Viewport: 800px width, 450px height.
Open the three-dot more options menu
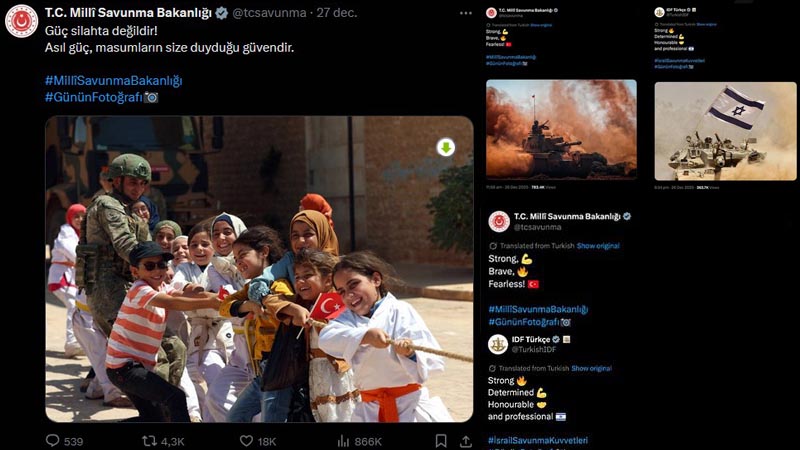465,13
